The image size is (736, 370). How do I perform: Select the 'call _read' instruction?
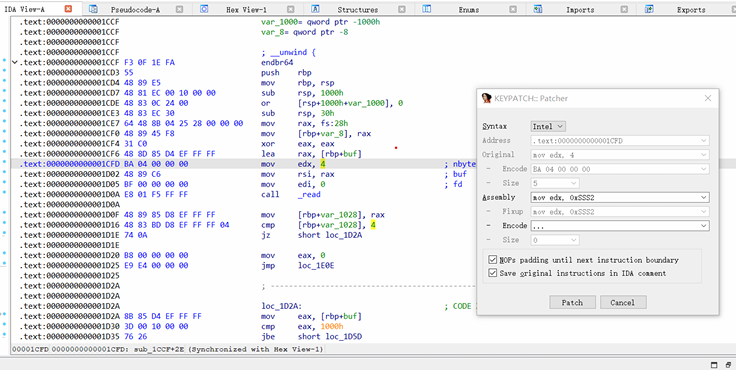(x=290, y=194)
